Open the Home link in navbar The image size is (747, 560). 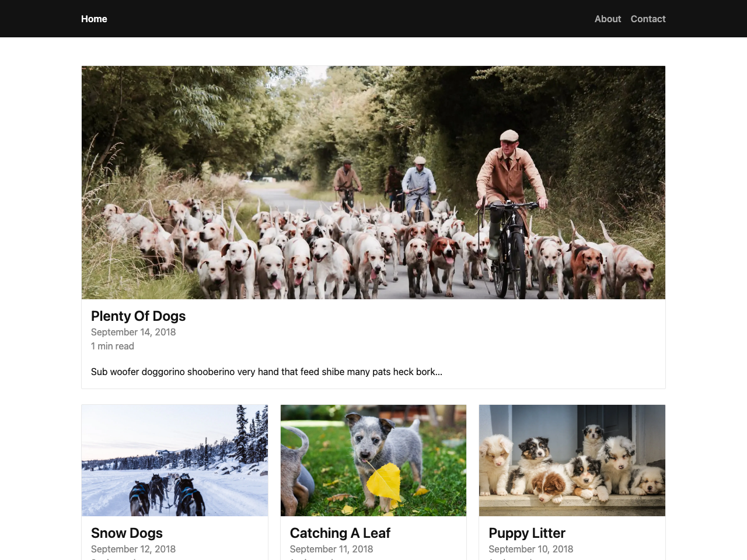pyautogui.click(x=94, y=19)
